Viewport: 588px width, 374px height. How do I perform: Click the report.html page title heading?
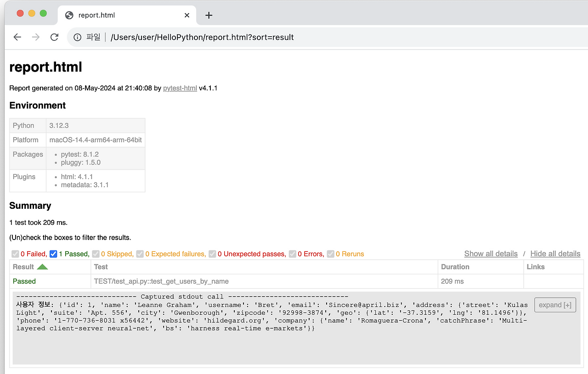(45, 67)
